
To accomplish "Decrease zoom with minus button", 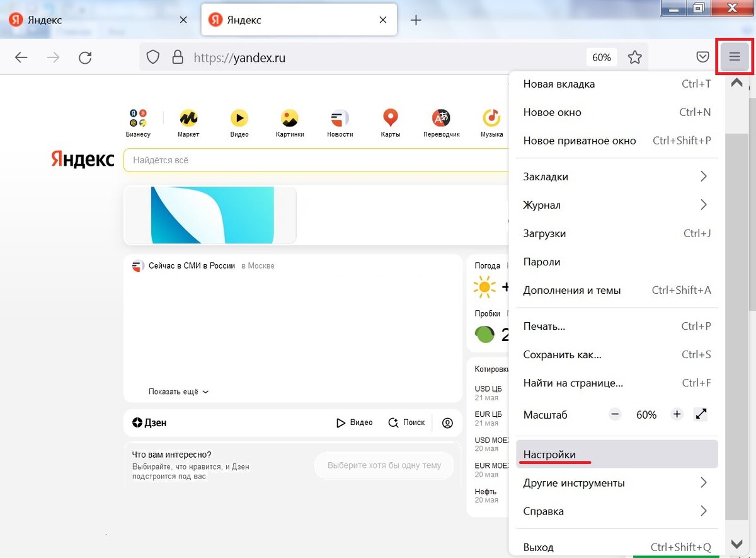I will click(x=616, y=414).
